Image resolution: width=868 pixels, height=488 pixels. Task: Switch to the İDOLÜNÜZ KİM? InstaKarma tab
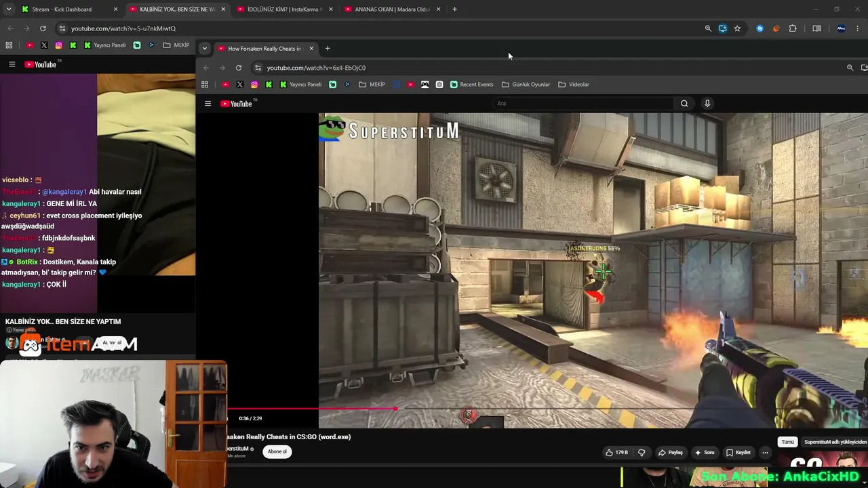tap(285, 9)
